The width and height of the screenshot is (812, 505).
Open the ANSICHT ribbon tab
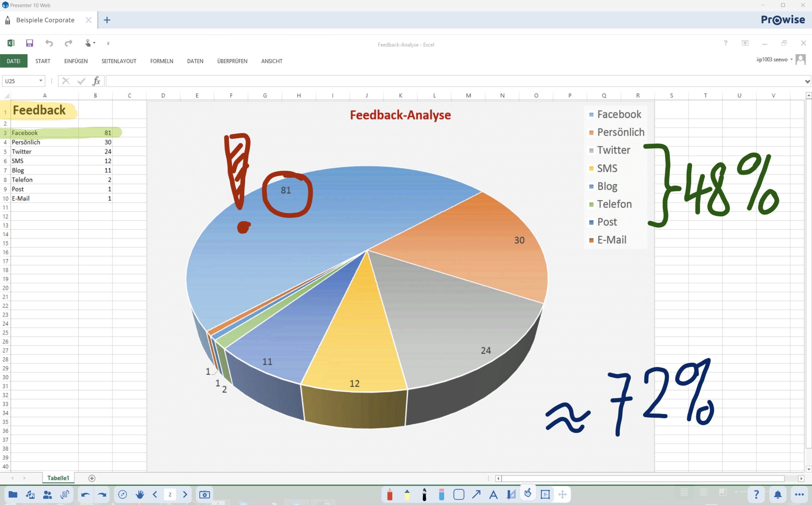click(x=272, y=61)
